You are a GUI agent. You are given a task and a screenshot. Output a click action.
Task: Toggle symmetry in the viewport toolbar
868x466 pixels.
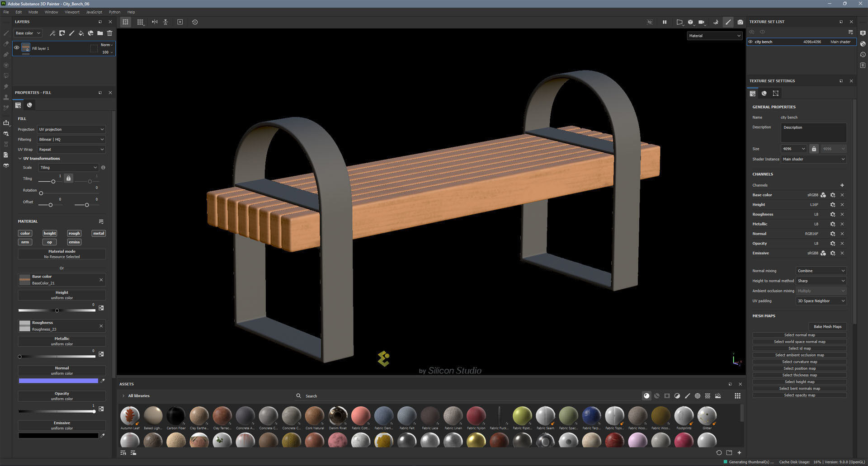(155, 22)
